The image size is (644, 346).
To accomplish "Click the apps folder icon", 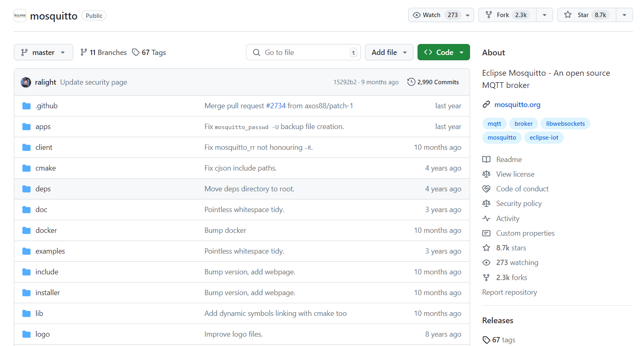I will [x=26, y=127].
